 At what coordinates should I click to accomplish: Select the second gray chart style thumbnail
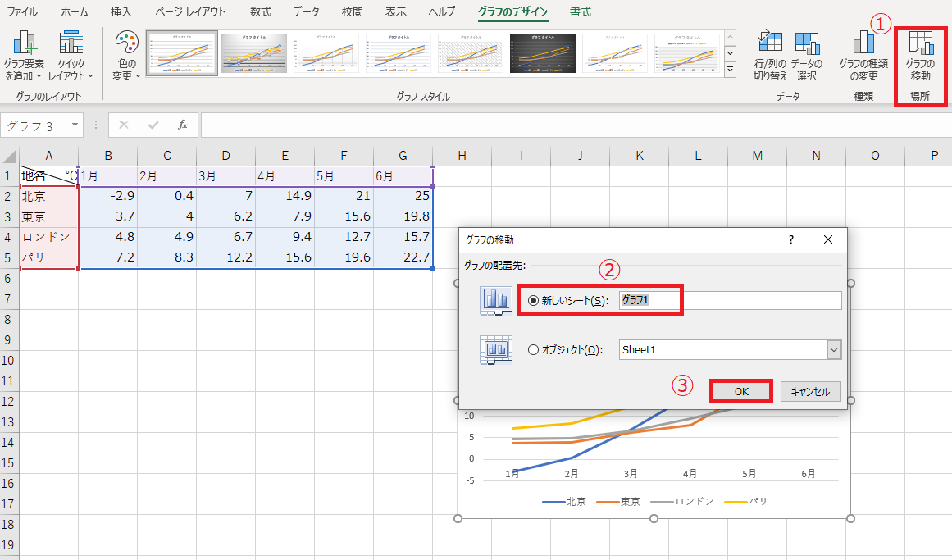(254, 53)
